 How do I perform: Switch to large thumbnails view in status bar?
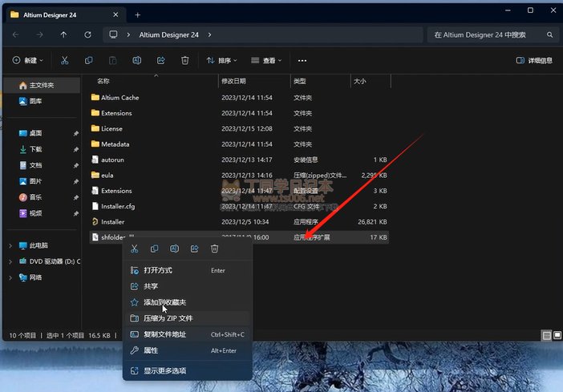pos(557,335)
